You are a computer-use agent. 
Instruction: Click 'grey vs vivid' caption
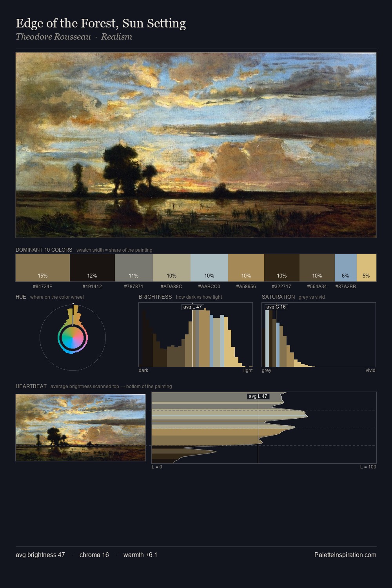[312, 297]
